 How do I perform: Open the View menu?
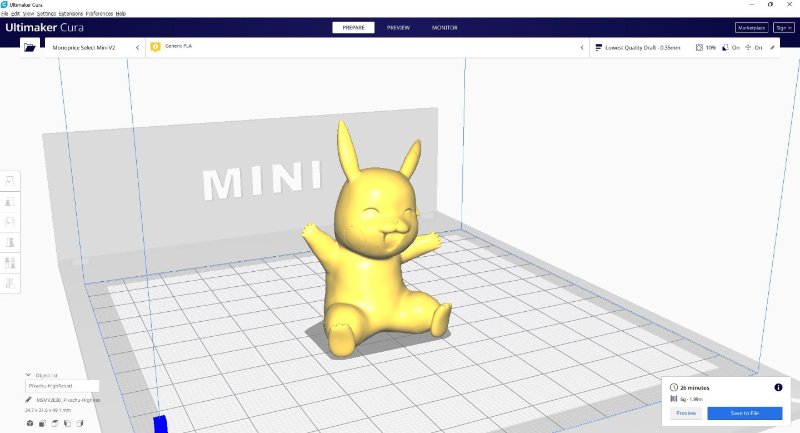(28, 14)
